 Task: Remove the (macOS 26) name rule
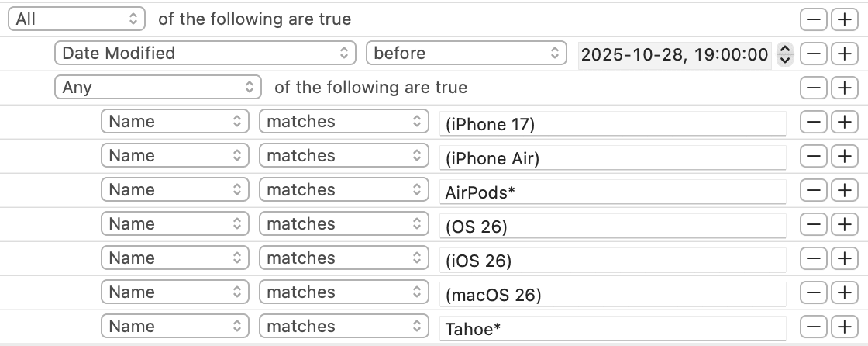[x=813, y=292]
